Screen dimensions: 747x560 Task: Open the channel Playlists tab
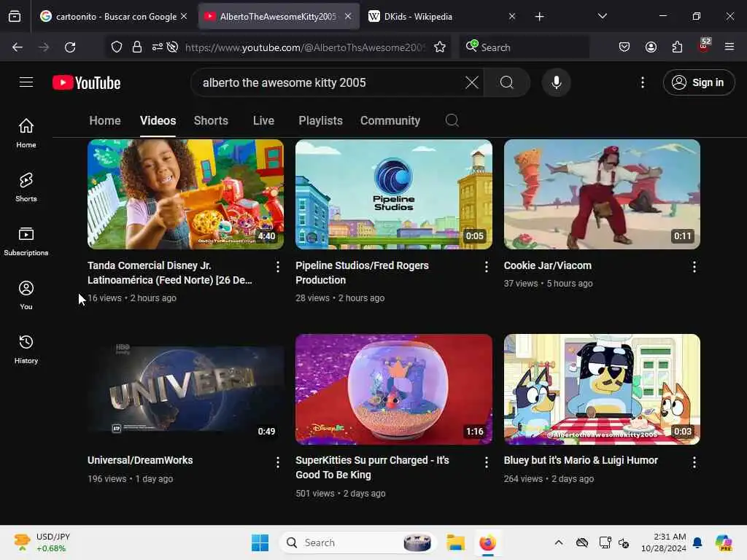(321, 120)
